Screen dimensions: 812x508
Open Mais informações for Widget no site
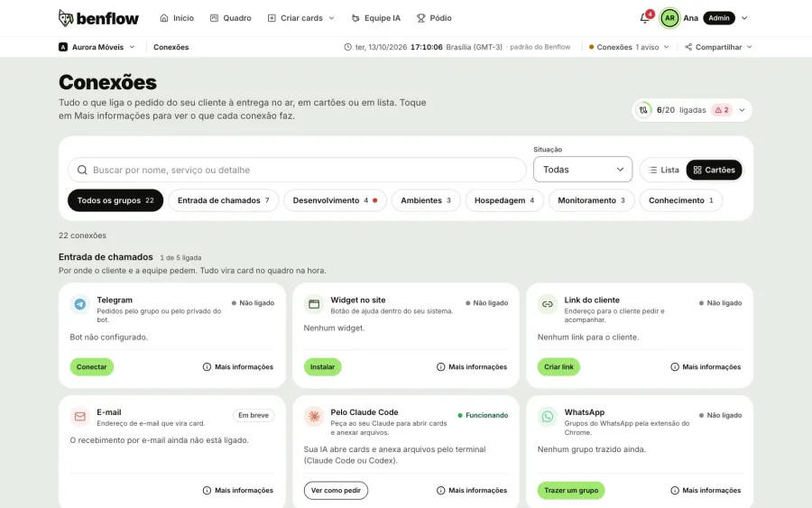[x=472, y=366]
